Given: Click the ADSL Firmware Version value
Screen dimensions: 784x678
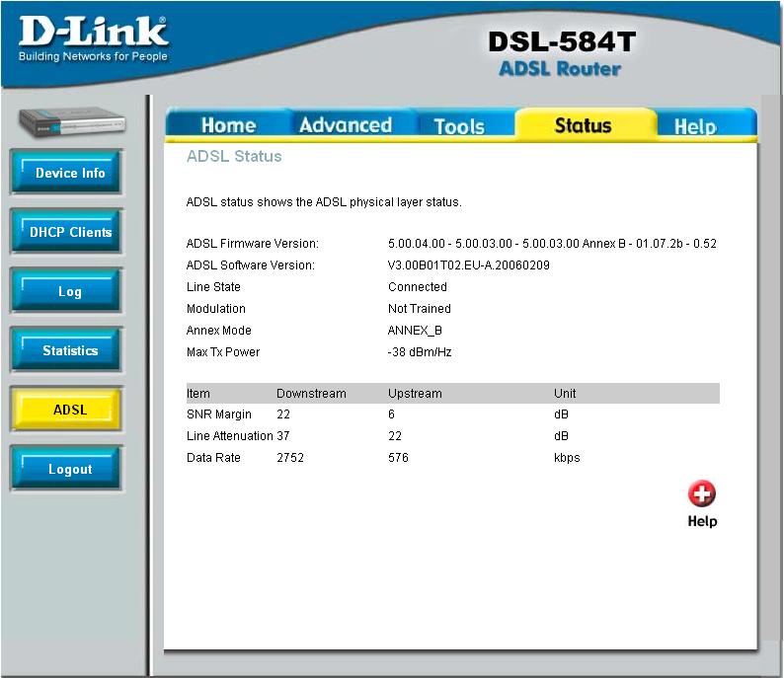Looking at the screenshot, I should click(x=552, y=244).
